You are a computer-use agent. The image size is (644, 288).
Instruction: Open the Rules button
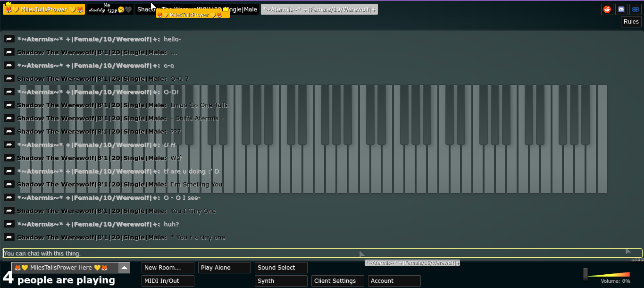pos(631,22)
